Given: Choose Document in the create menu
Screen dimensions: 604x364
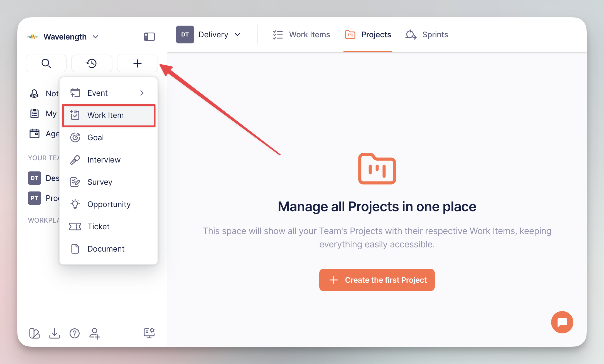Looking at the screenshot, I should [109, 249].
